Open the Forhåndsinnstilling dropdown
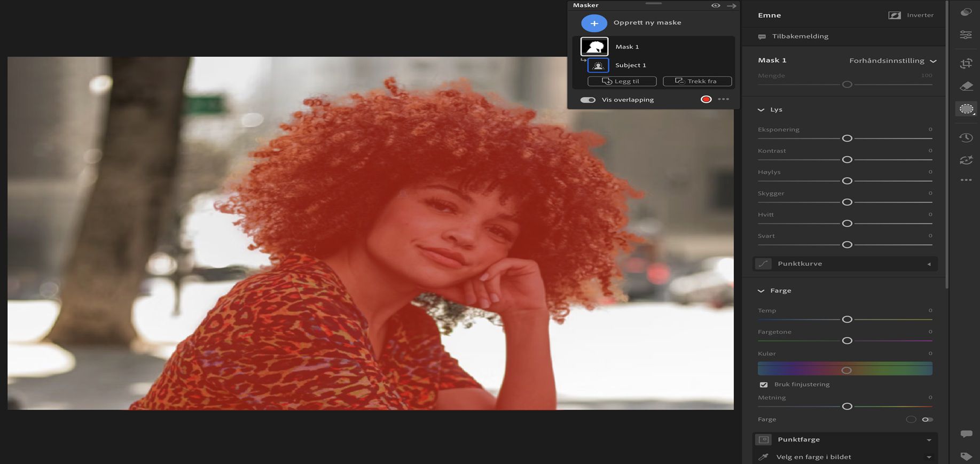This screenshot has height=464, width=980. (892, 61)
